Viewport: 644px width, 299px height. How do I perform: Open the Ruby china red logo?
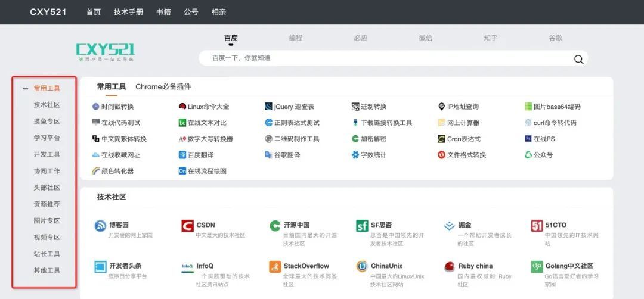(x=450, y=267)
